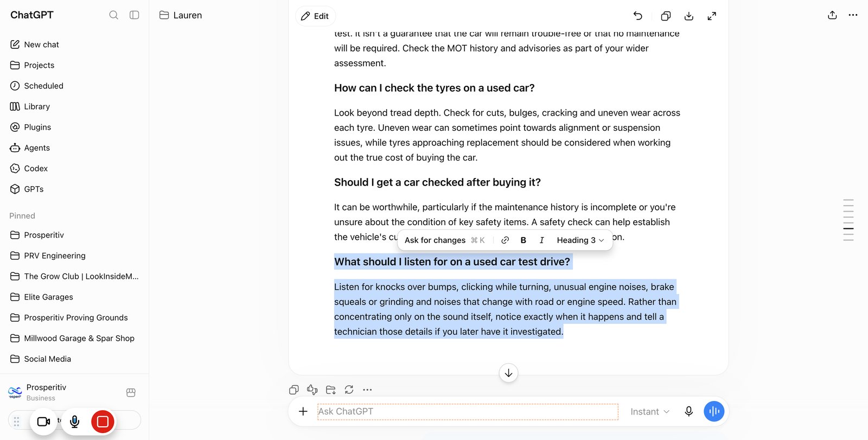Start dictation with the composer microphone
Viewport: 868px width, 440px height.
689,411
